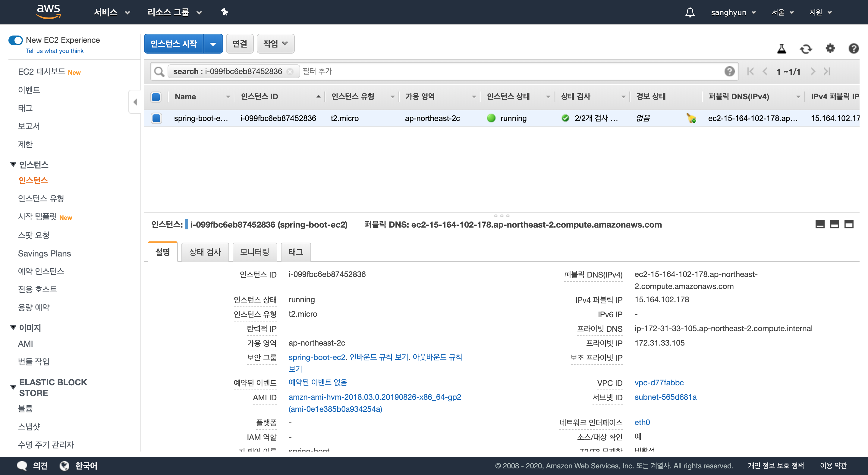Click the experiments flask icon
Image resolution: width=868 pixels, height=475 pixels.
[x=782, y=49]
